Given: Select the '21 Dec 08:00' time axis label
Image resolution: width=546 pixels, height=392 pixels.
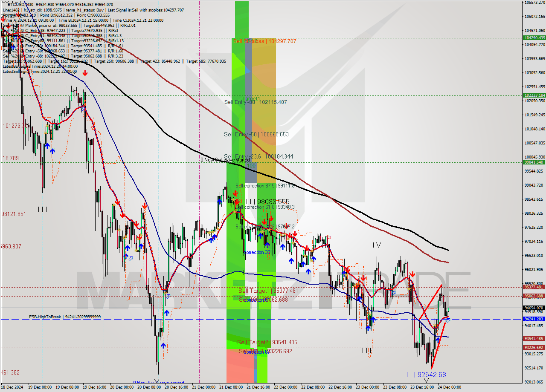Looking at the screenshot, I should [231, 387].
